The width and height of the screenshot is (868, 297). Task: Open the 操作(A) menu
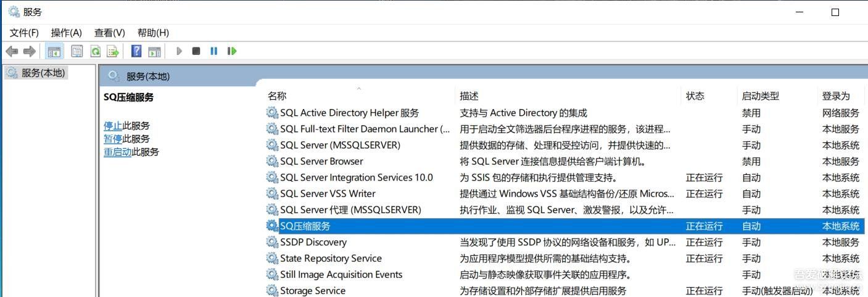[x=67, y=33]
